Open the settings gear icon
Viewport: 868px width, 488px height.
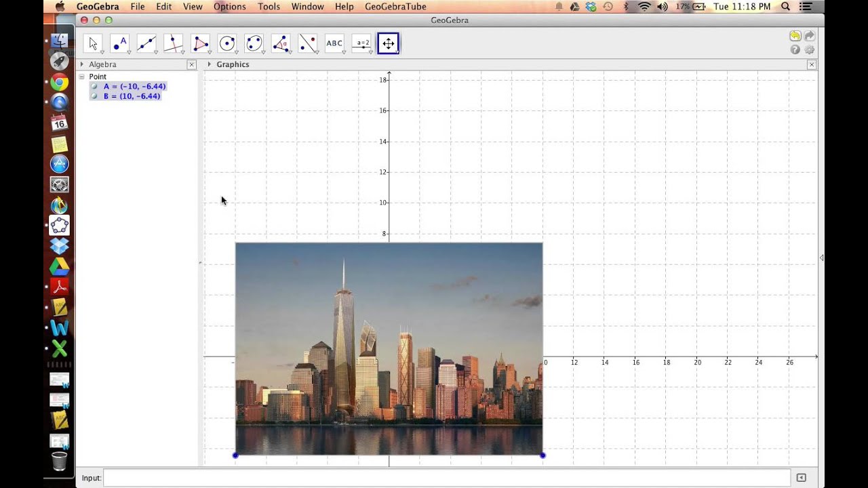(810, 49)
